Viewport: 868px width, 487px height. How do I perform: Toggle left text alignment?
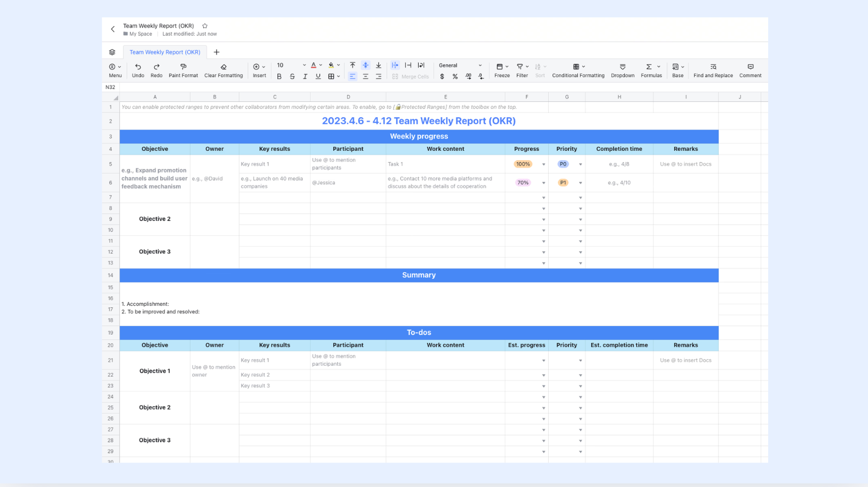coord(353,77)
